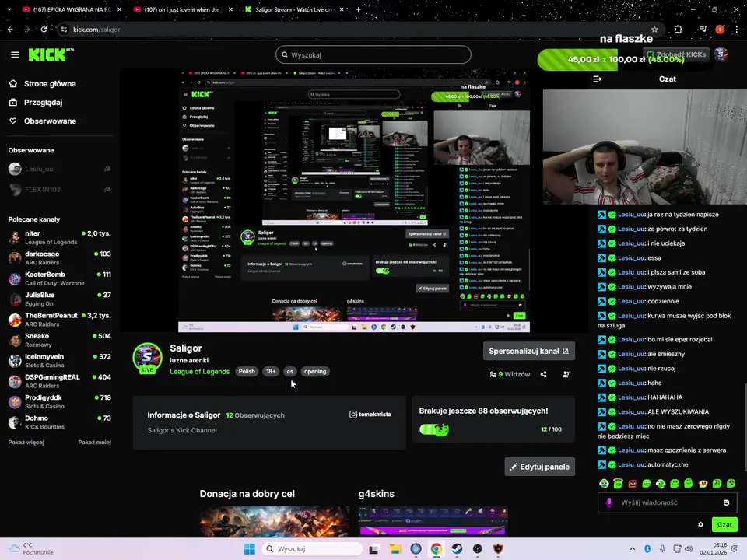
Task: Select the cs tag
Action: coord(290,372)
